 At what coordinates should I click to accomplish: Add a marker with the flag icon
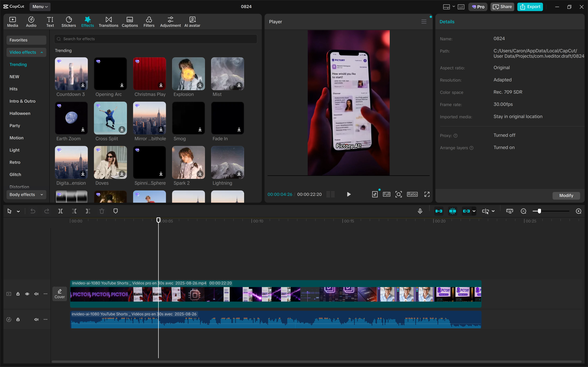pyautogui.click(x=116, y=211)
